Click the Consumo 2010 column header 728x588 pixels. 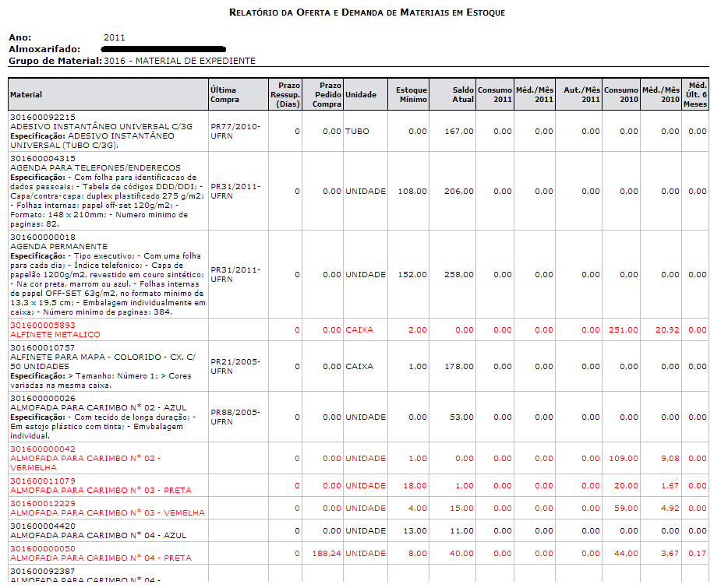click(621, 95)
